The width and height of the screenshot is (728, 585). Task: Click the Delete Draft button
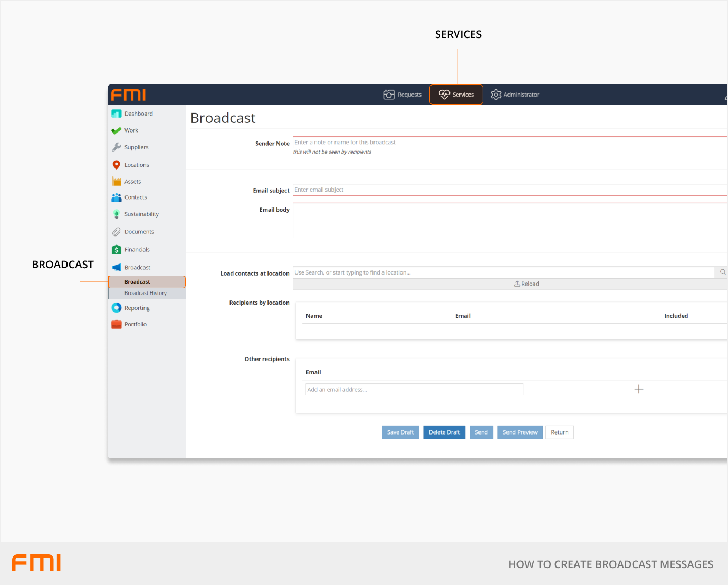(x=444, y=432)
